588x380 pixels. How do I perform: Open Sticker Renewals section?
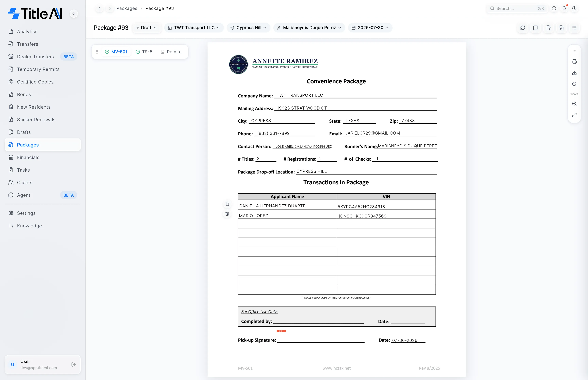click(x=42, y=119)
